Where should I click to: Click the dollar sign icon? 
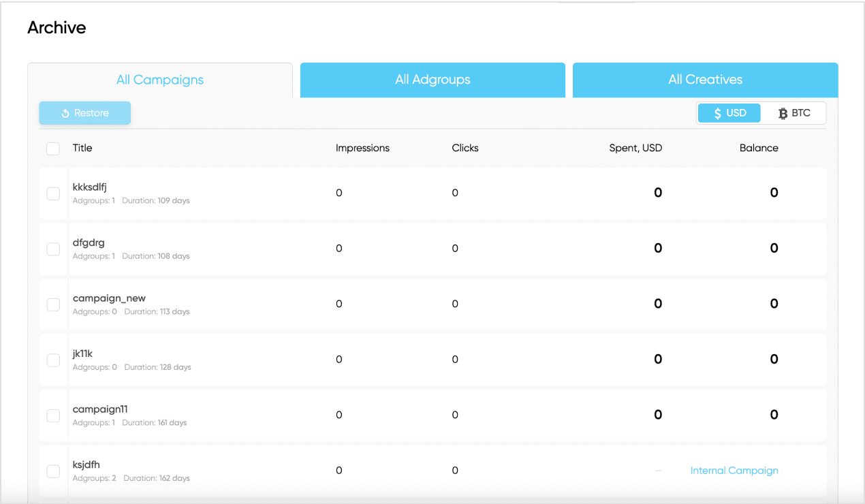(x=718, y=114)
